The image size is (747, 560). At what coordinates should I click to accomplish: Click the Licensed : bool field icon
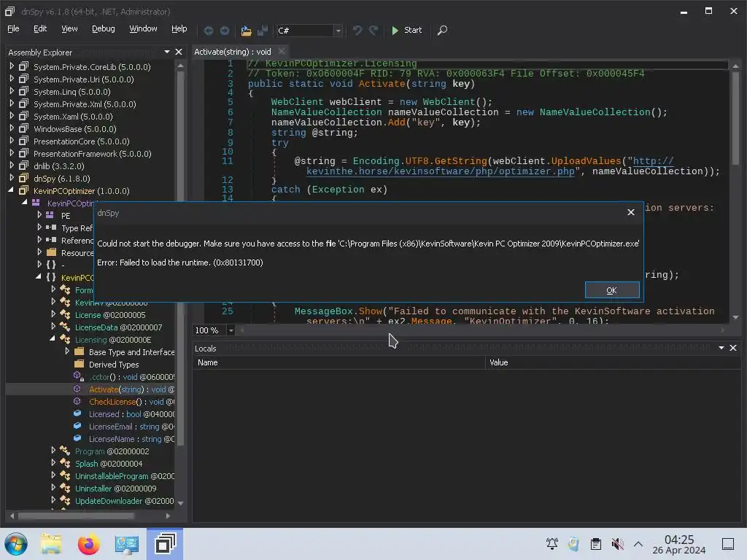(x=77, y=414)
